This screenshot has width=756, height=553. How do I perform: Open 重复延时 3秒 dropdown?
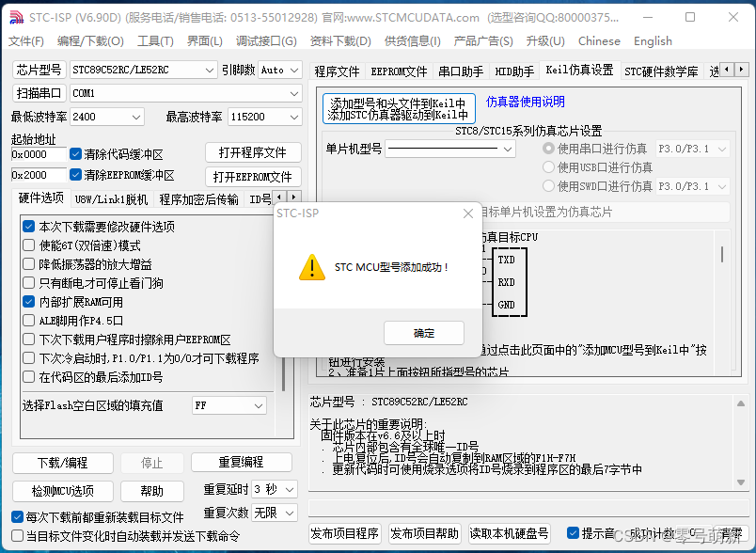pos(275,489)
